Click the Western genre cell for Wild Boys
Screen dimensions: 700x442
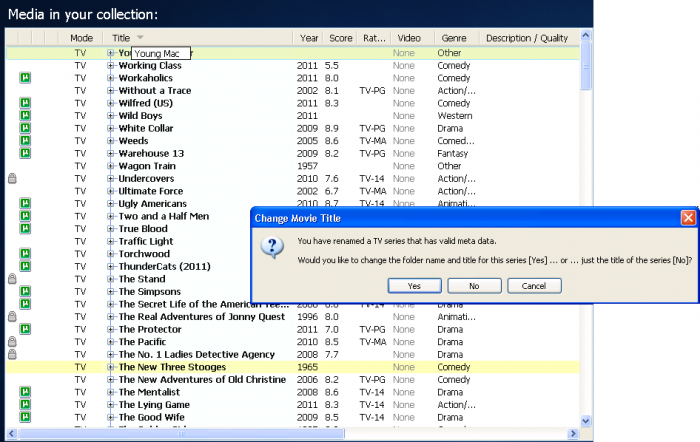tap(454, 116)
